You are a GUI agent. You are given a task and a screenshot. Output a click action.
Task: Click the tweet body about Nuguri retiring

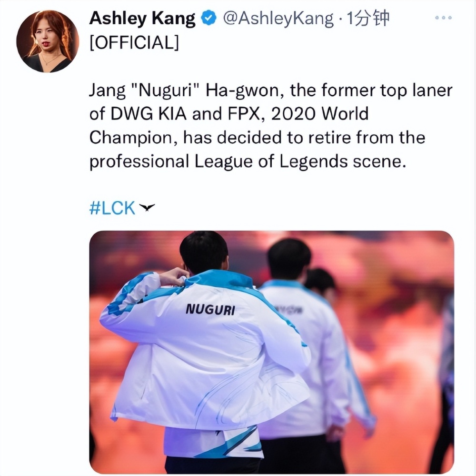[271, 126]
